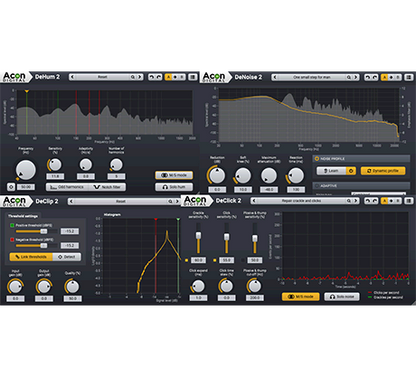This screenshot has height=376, width=416.
Task: Open 'Repair crackle and clicks' preset dropdown
Action: (x=302, y=201)
